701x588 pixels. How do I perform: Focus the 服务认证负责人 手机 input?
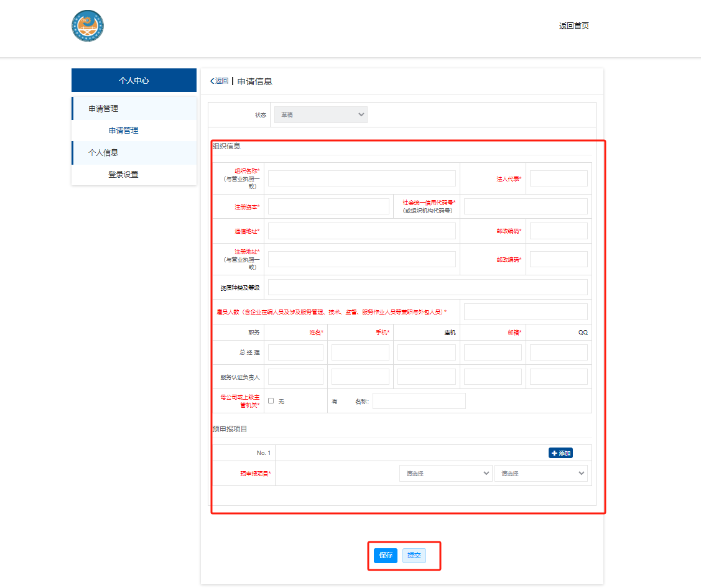(x=360, y=377)
